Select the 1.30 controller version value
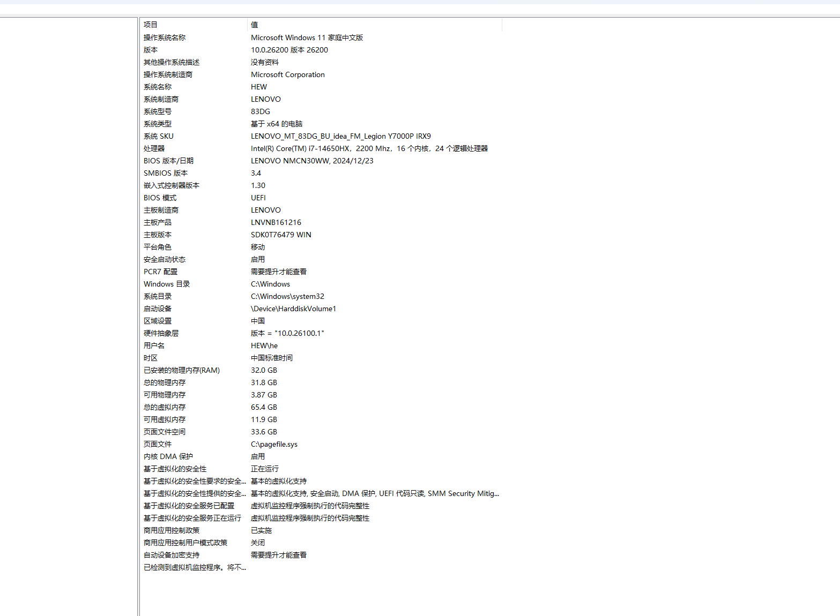 [x=258, y=185]
